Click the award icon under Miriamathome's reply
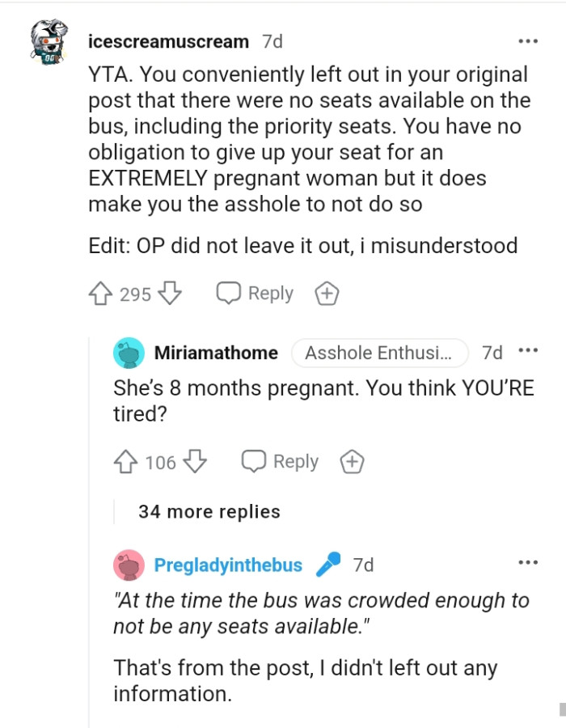The image size is (566, 728). (x=353, y=461)
